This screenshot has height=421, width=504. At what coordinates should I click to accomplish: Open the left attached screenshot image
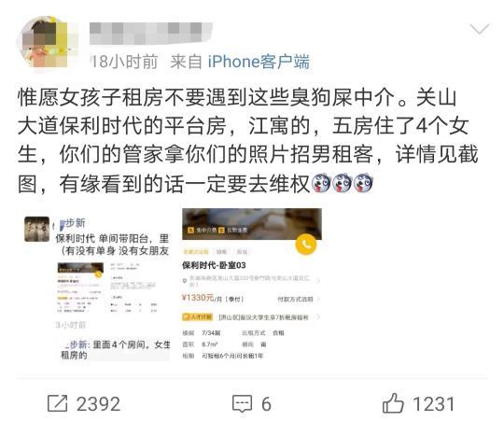pos(97,288)
